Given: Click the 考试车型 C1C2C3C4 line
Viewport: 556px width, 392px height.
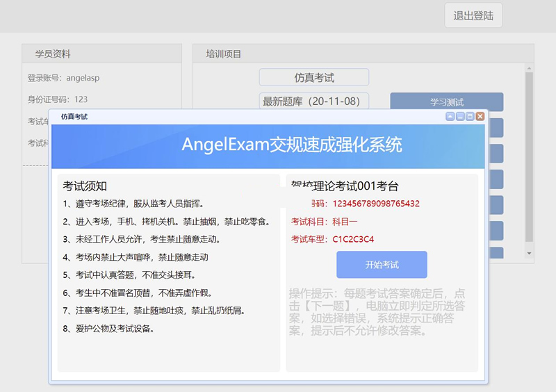Looking at the screenshot, I should click(x=332, y=239).
